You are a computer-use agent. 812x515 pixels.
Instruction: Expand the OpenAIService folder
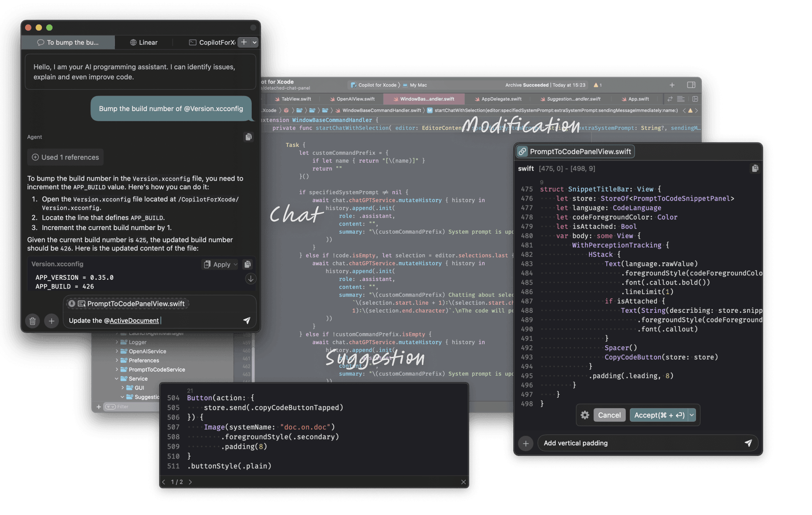(117, 351)
